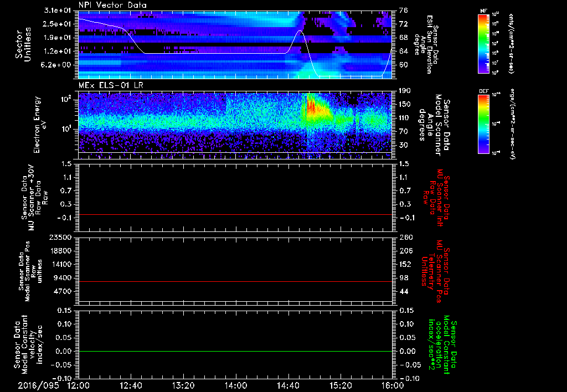Screen dimensions: 567x392
Task: Click the '30' scanner angle tick label
Action: (404, 145)
